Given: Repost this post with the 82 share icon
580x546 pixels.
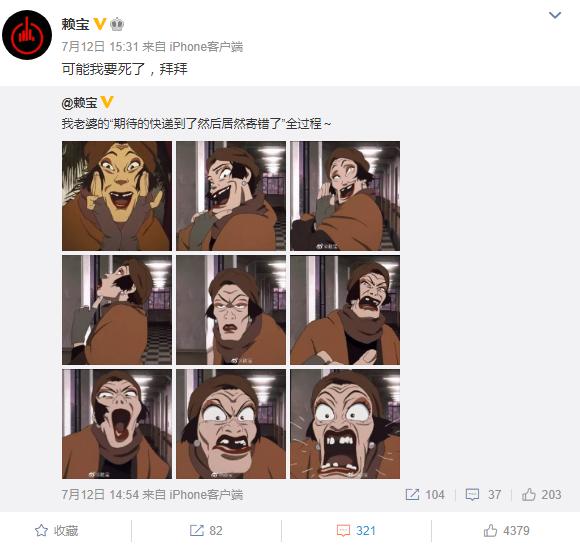Looking at the screenshot, I should [206, 530].
